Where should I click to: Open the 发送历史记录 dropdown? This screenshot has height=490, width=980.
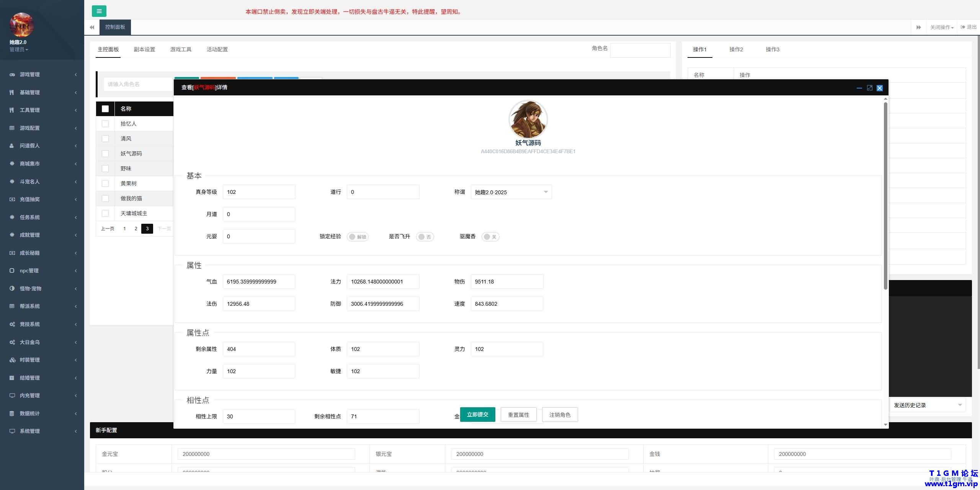pos(928,405)
